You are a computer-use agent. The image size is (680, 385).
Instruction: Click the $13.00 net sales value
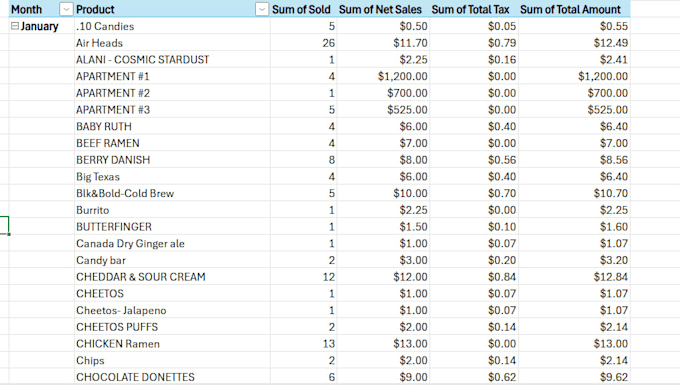[410, 344]
